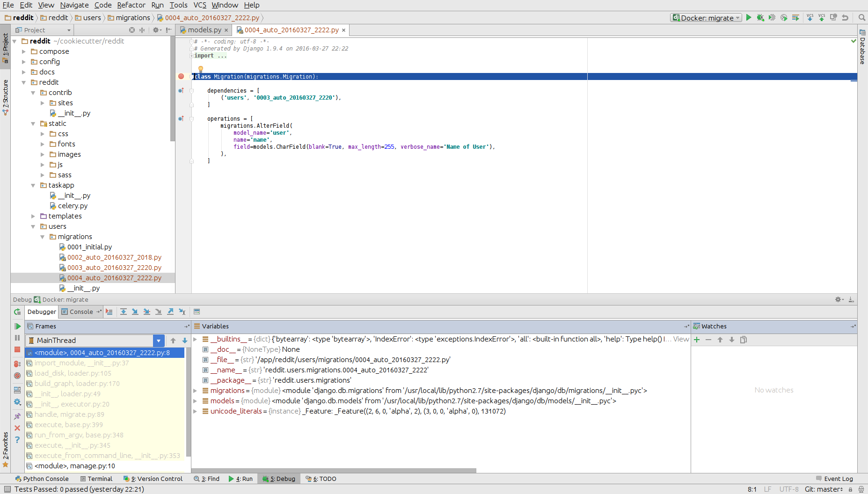868x494 pixels.
Task: Toggle the bottom-left tool window buttons icon
Action: (x=7, y=489)
